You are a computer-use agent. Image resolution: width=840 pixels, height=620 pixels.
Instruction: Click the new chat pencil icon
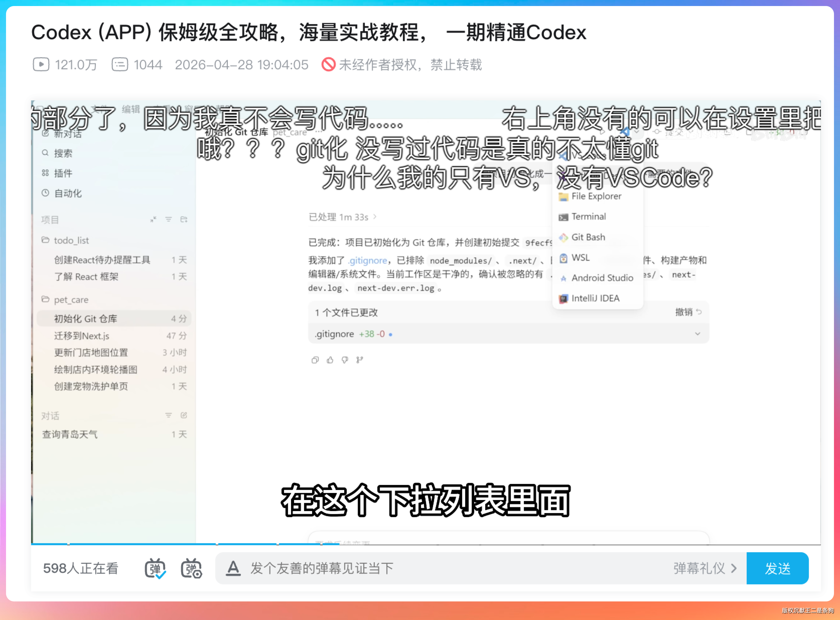coord(45,133)
